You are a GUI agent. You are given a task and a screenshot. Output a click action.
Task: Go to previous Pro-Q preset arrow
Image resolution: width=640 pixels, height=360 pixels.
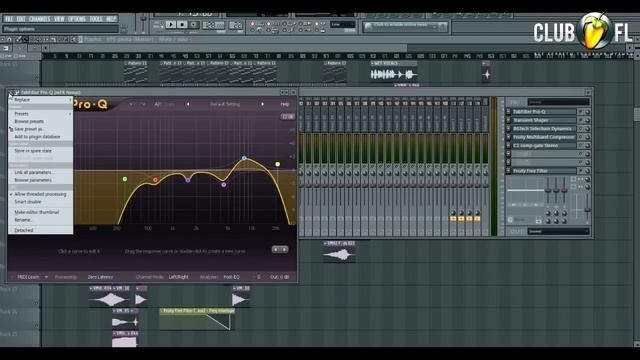(x=188, y=104)
